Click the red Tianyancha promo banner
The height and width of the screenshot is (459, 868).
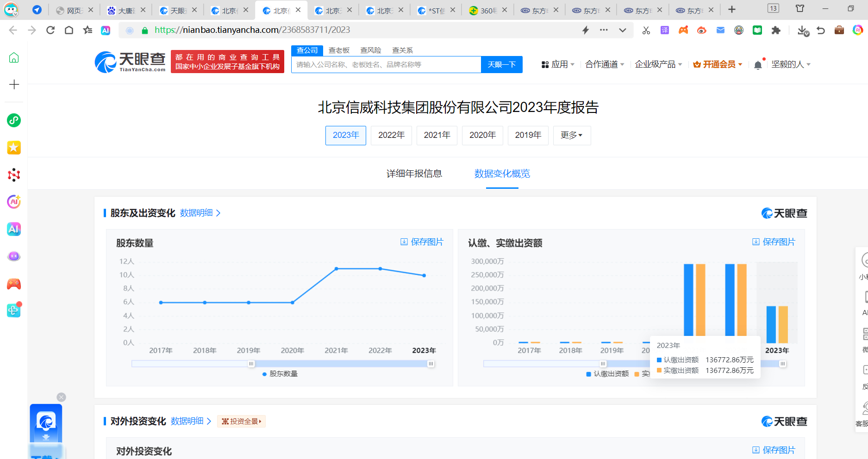point(227,62)
